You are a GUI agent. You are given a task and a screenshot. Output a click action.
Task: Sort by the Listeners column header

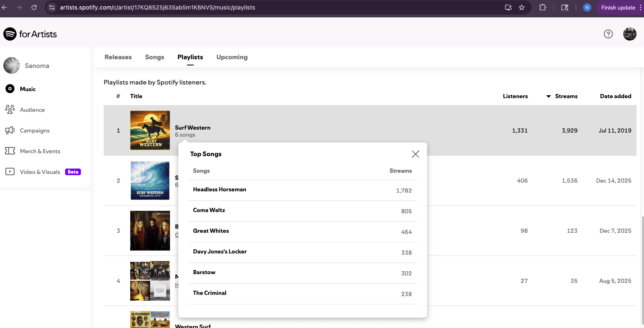tap(515, 96)
